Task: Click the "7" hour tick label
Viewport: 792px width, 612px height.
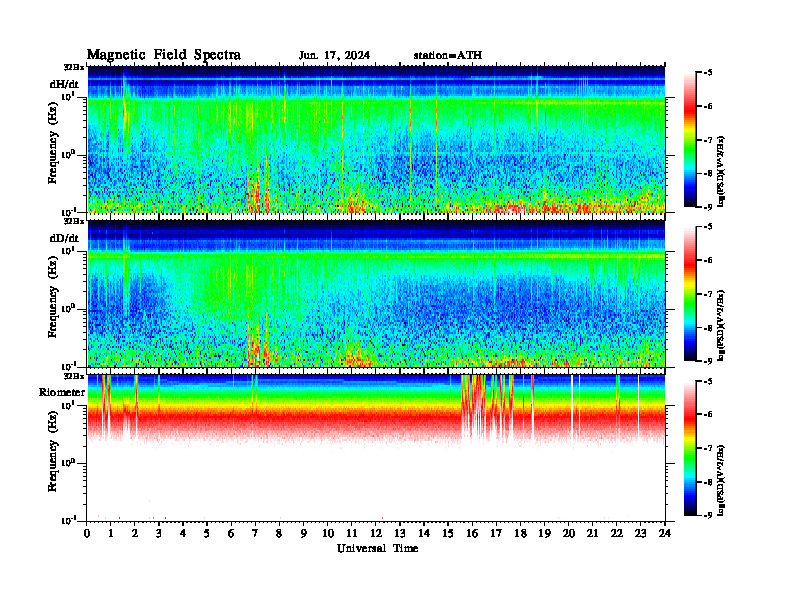Action: [256, 534]
